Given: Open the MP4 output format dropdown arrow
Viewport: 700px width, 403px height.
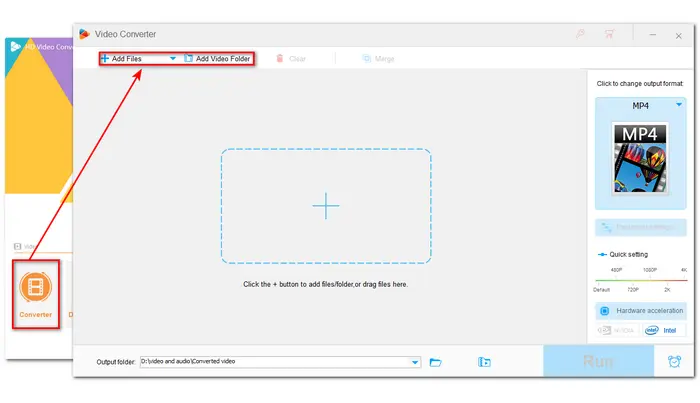Looking at the screenshot, I should [679, 105].
